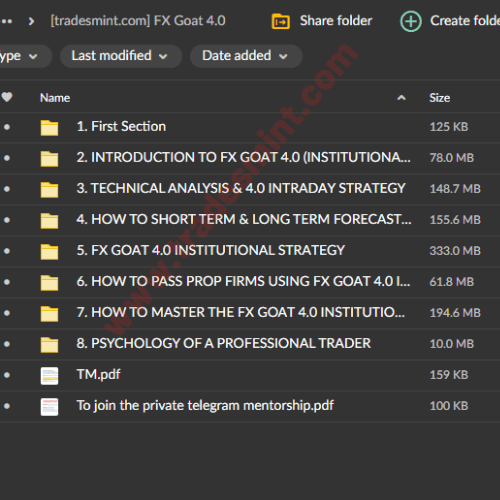Open 2. INTRODUCTION TO FX GOAT 4.0 folder
500x500 pixels.
(243, 157)
